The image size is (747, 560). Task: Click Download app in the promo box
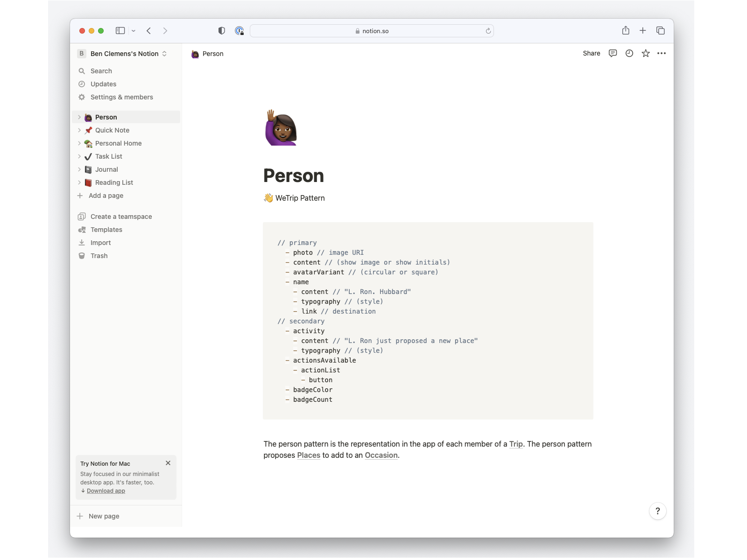coord(106,490)
